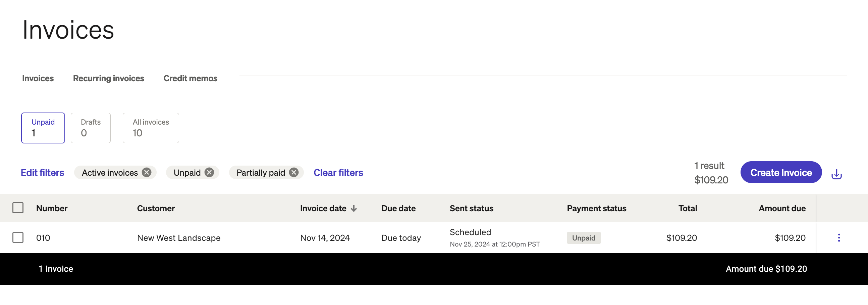Remove the Unpaid filter chip
Screen dimensions: 868x305
[209, 172]
